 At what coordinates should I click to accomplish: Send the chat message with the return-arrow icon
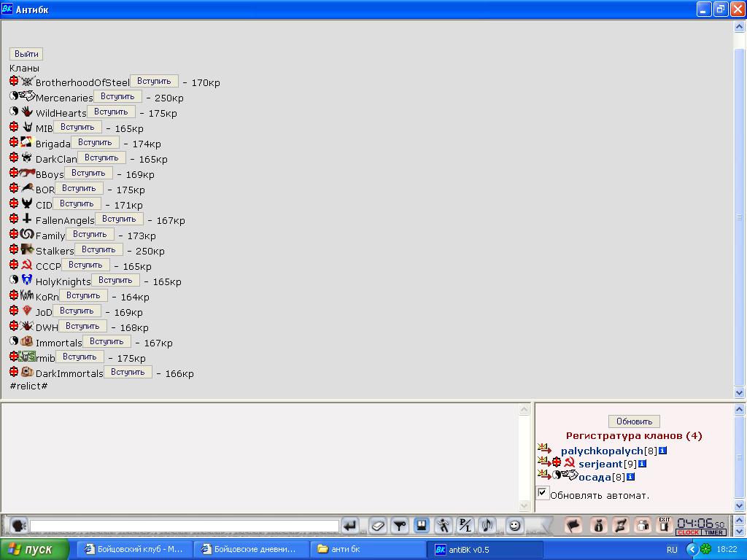tap(350, 526)
